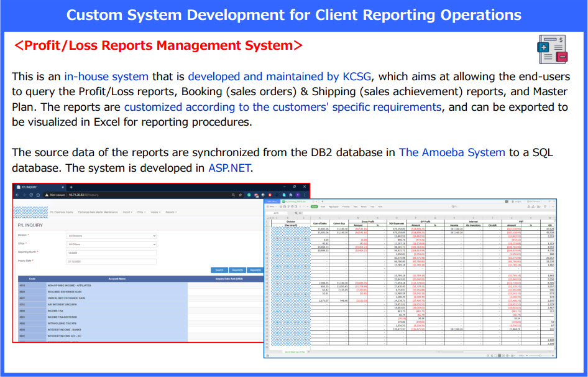This screenshot has width=588, height=377.
Task: Open a new browser tab with plus icon
Action: click(71, 187)
